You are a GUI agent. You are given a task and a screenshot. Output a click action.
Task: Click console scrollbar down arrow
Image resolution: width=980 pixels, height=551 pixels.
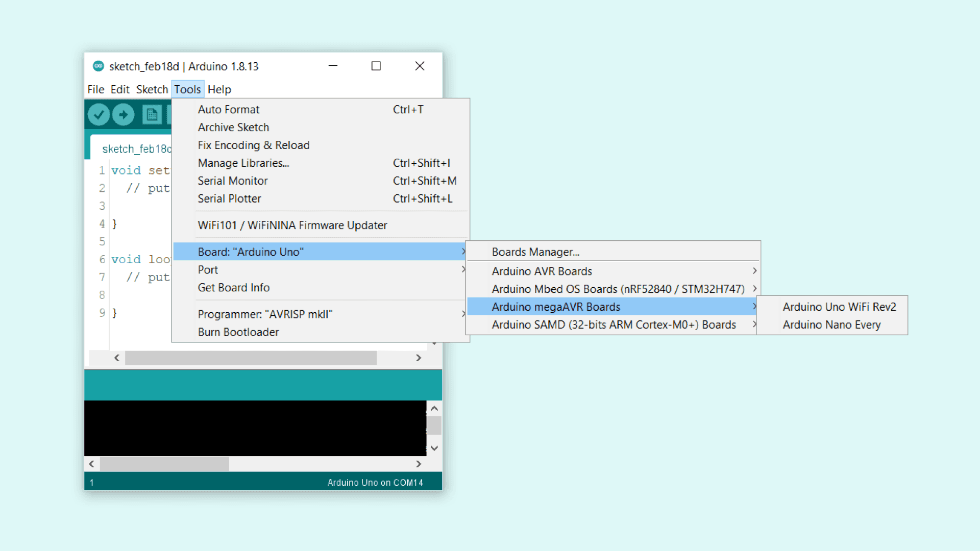pos(434,448)
